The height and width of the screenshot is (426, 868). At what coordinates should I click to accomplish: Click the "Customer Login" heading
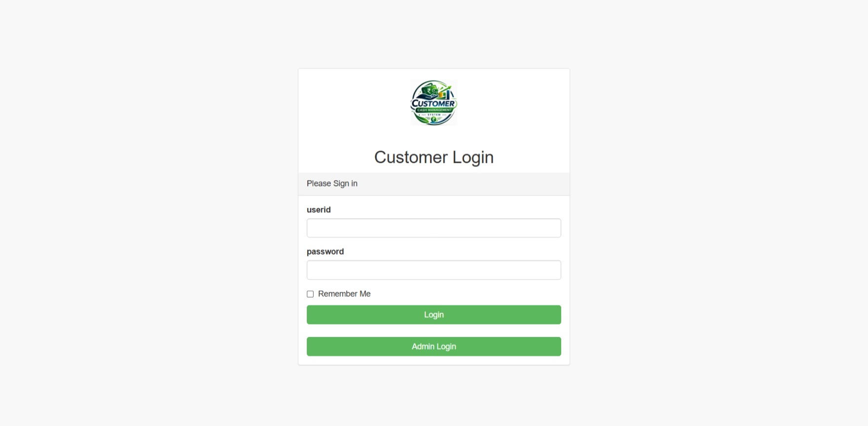(434, 157)
